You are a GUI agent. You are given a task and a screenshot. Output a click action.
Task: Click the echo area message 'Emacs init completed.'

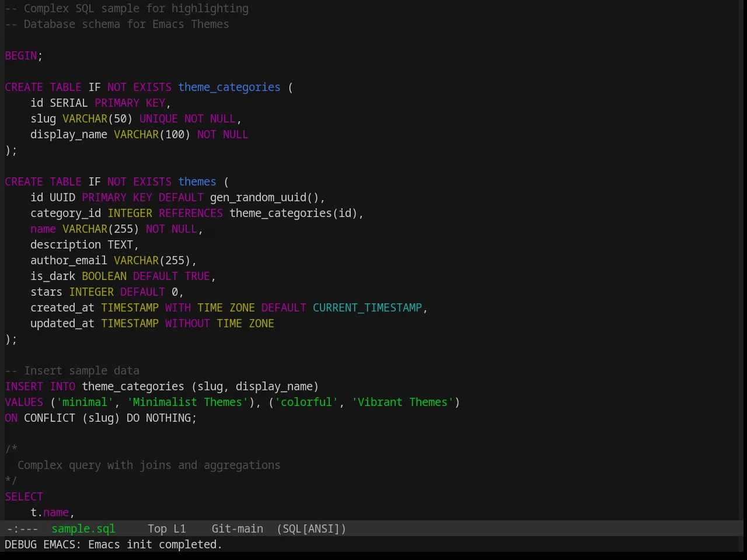155,544
